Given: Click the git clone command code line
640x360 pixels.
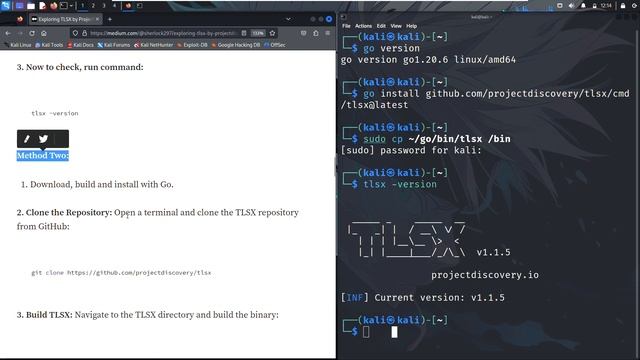Looking at the screenshot, I should tap(121, 273).
